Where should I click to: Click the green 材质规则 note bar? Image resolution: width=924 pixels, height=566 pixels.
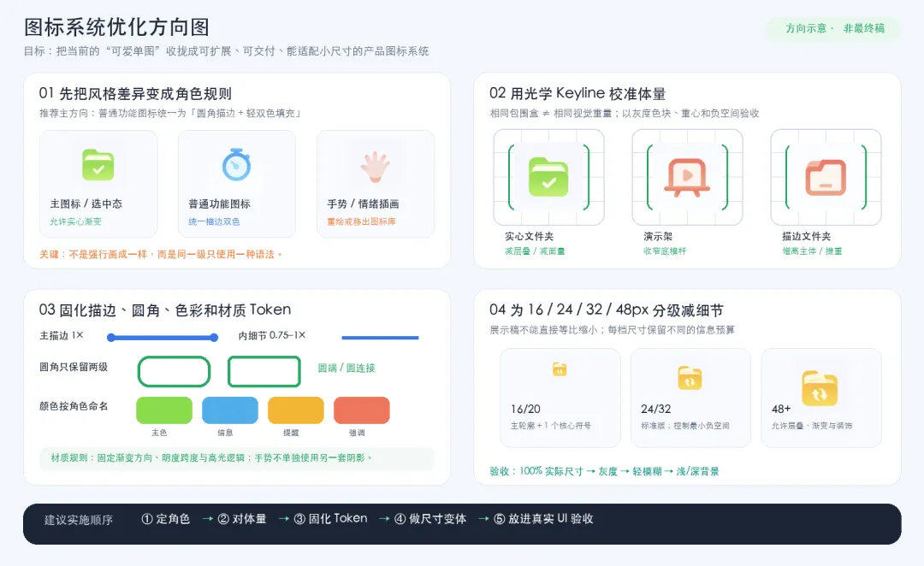point(237,458)
